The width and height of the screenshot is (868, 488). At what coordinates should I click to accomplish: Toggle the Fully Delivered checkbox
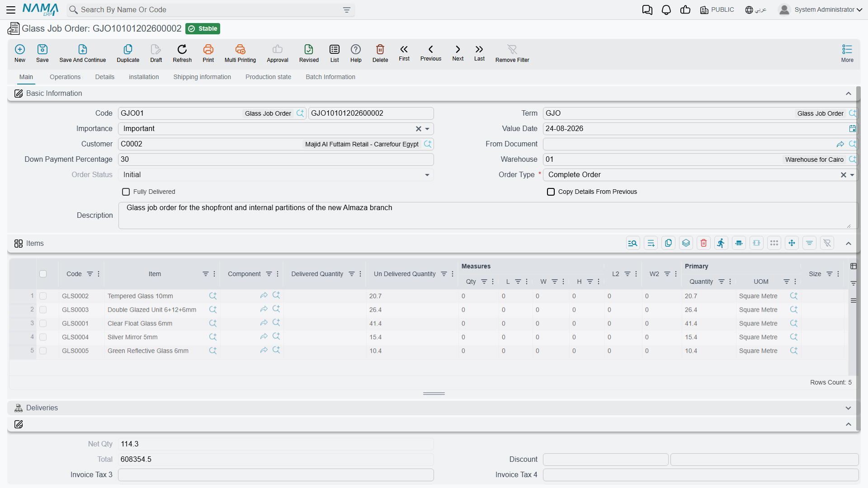126,192
